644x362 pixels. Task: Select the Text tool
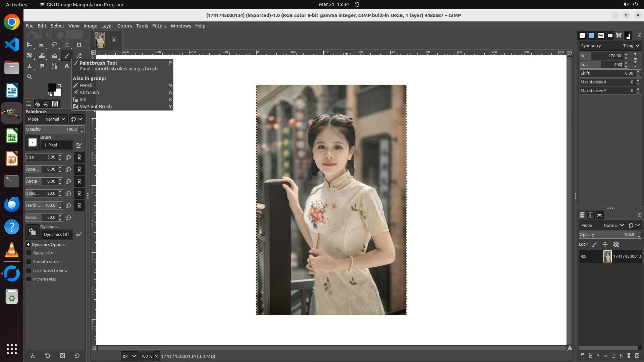66,66
